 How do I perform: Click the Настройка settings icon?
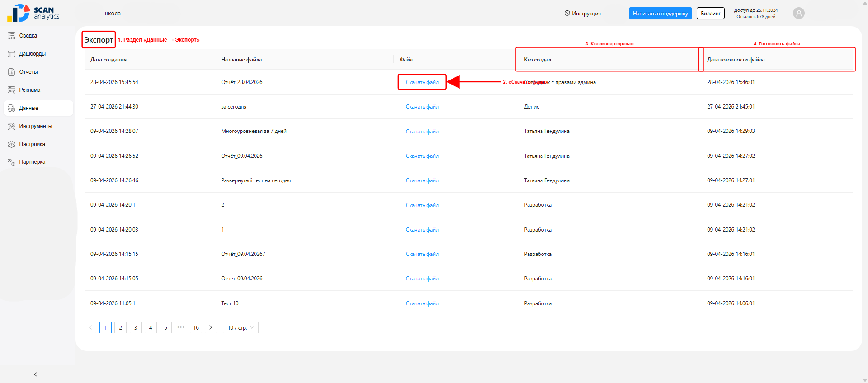pyautogui.click(x=12, y=144)
